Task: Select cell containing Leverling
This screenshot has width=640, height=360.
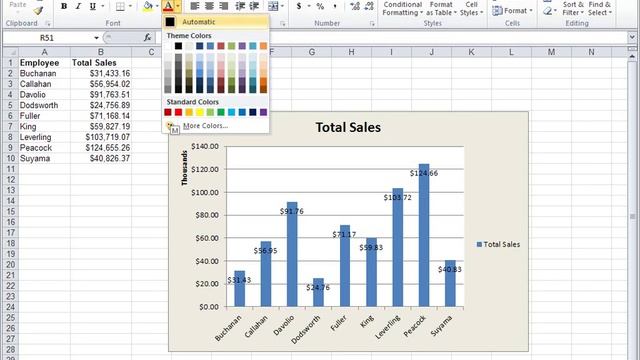Action: [x=44, y=137]
